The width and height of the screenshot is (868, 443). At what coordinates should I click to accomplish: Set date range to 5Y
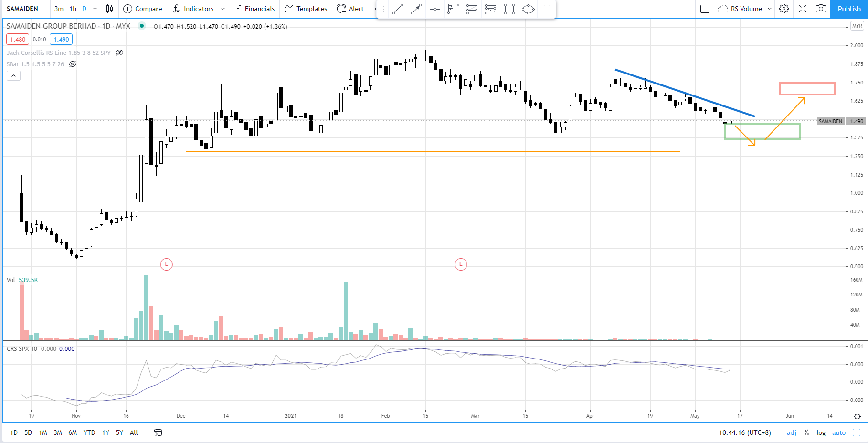[x=119, y=432]
